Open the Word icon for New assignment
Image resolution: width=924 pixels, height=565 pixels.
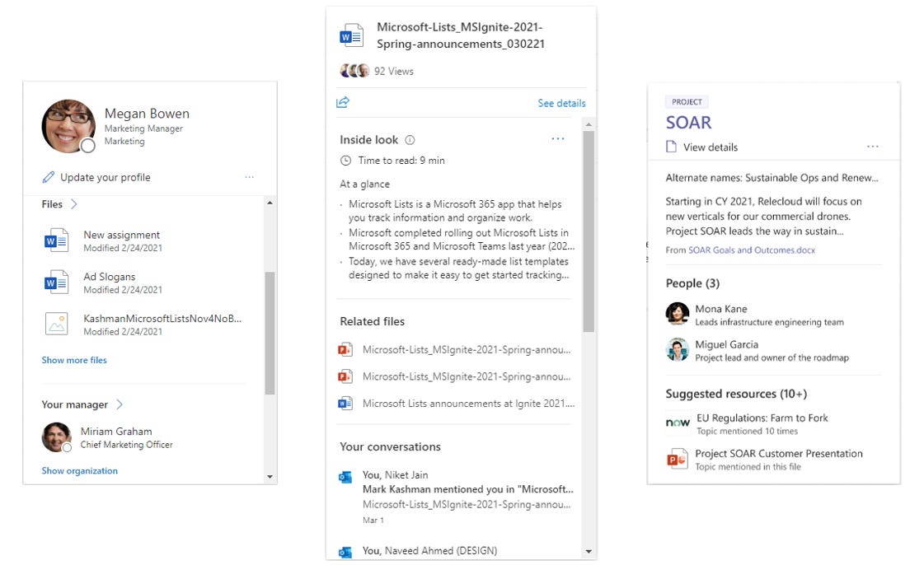point(56,240)
